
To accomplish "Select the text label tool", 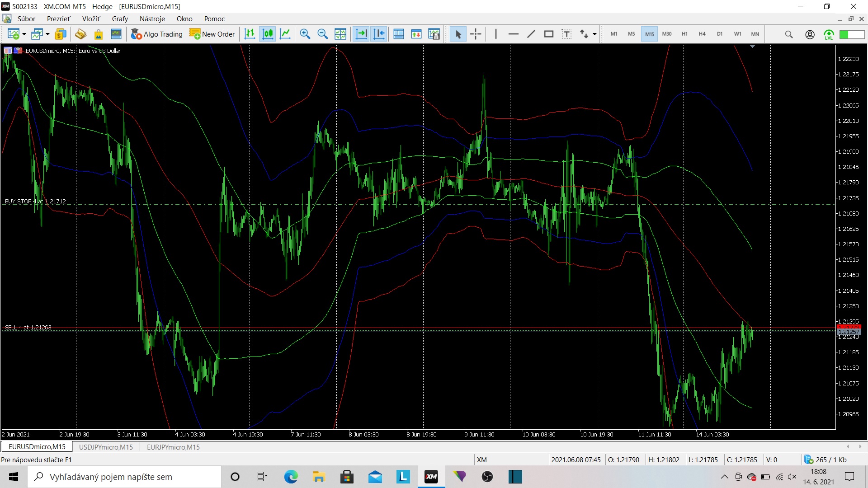I will [566, 34].
